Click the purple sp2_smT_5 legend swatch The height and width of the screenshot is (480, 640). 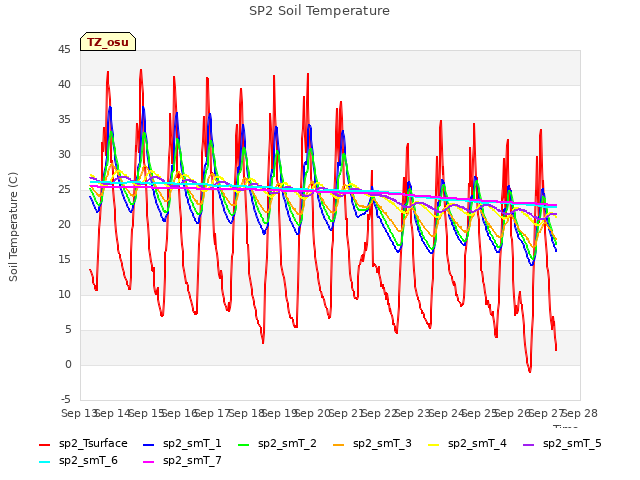529,444
